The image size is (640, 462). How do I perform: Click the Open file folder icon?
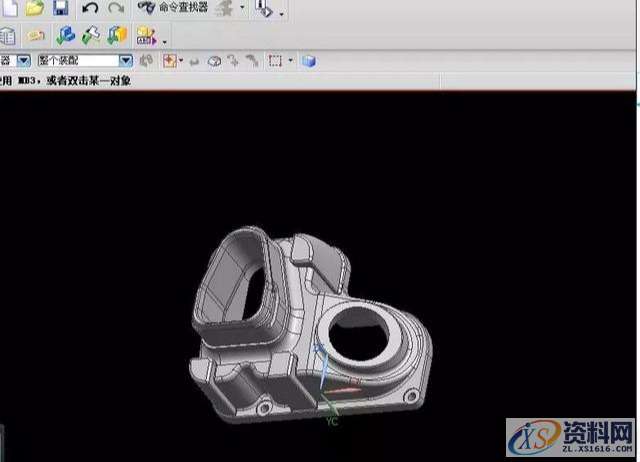[35, 8]
